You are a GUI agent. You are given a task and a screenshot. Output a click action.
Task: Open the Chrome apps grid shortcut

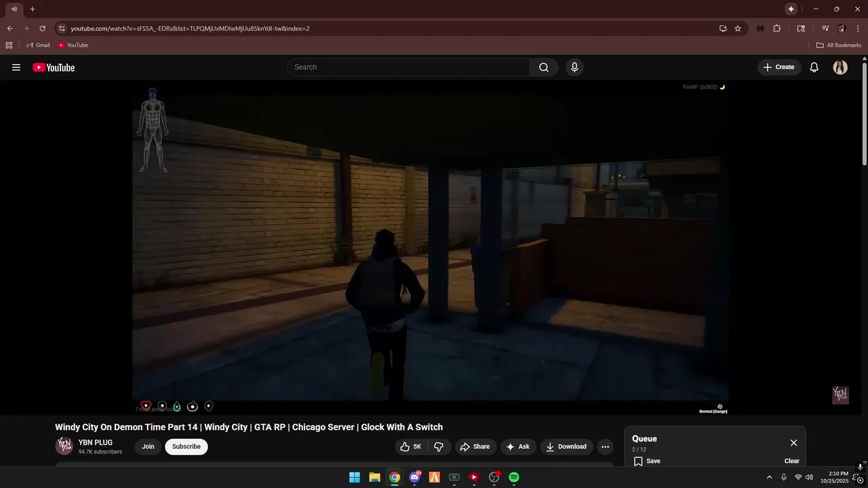click(9, 45)
